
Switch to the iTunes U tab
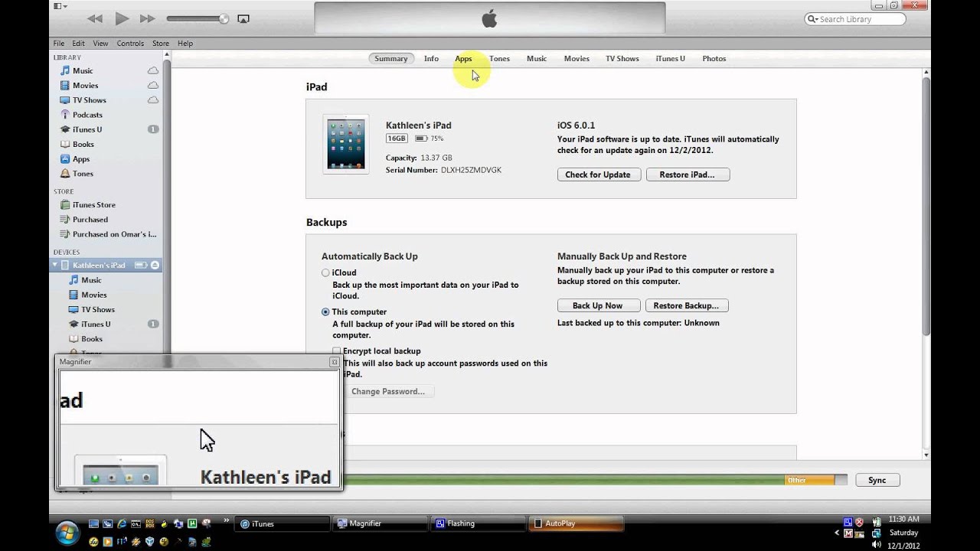[670, 59]
